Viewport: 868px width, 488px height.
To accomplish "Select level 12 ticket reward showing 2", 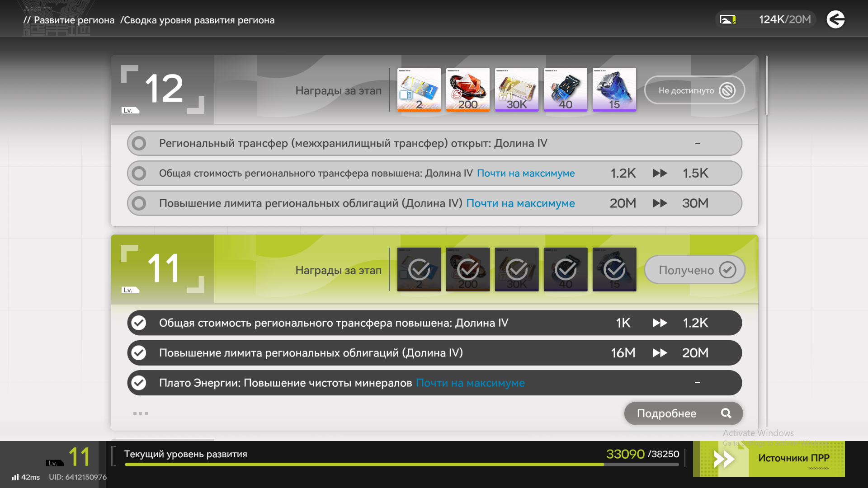I will pyautogui.click(x=419, y=89).
